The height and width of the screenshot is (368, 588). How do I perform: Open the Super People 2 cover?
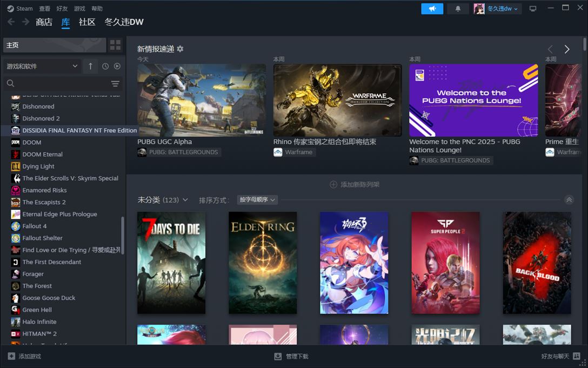(x=445, y=263)
